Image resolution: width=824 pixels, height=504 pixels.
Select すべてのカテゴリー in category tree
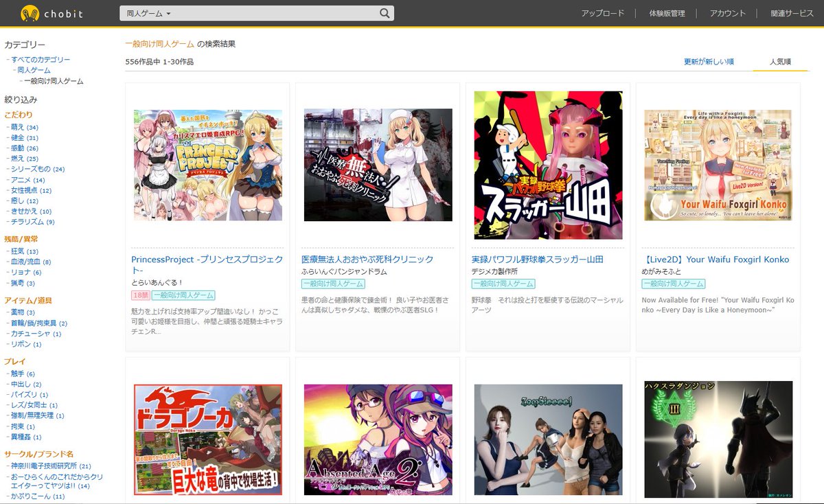[x=41, y=60]
